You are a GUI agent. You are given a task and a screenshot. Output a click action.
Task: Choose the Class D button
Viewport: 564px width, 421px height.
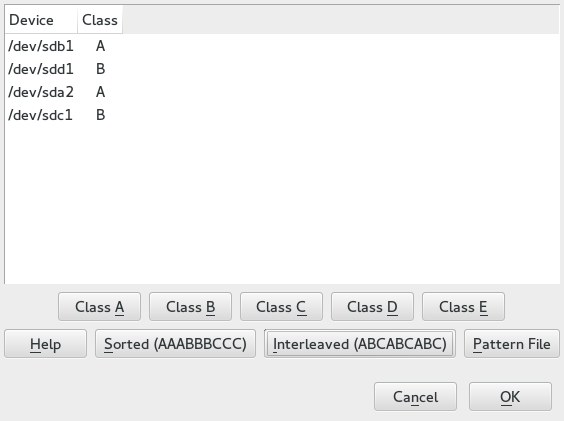tap(372, 307)
